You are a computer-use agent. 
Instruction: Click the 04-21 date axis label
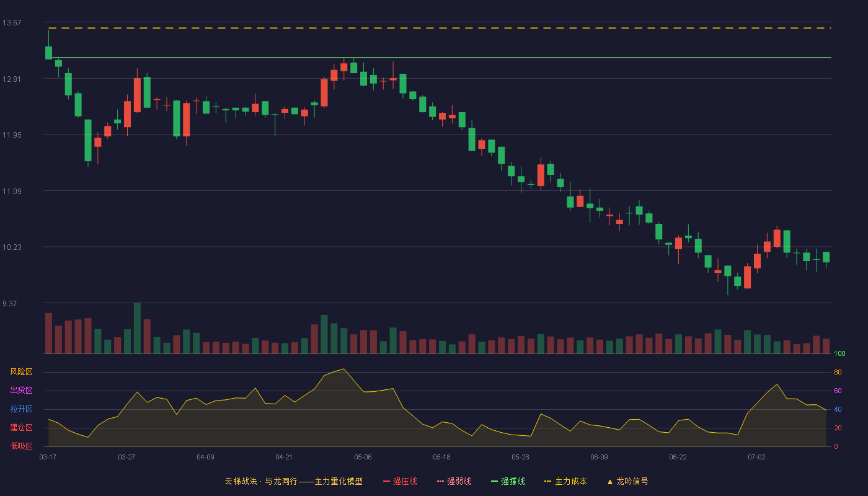[284, 457]
